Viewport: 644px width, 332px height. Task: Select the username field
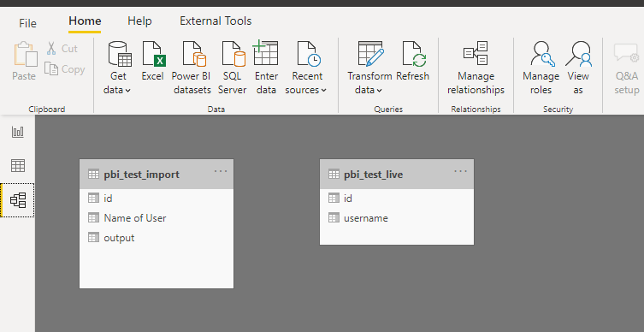(x=397, y=218)
